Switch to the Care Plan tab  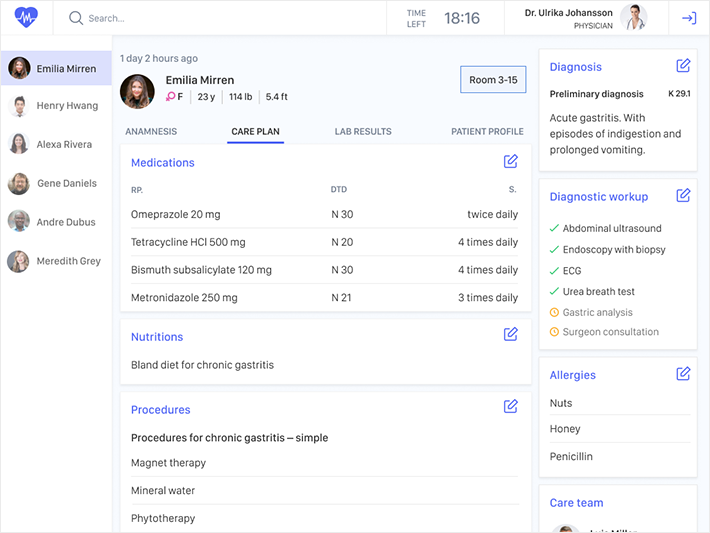coord(255,131)
